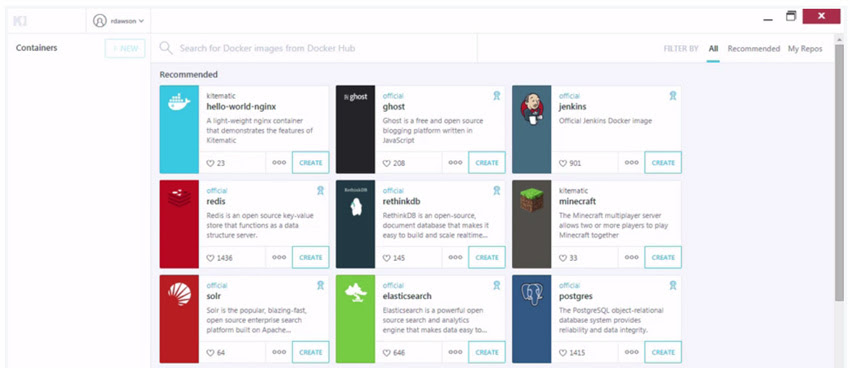Create the elasticsearch container
Viewport: 850px width, 368px height.
click(x=487, y=352)
